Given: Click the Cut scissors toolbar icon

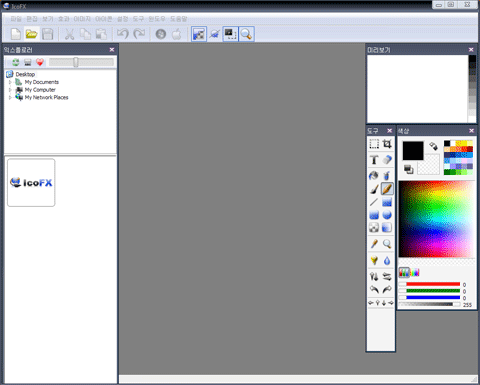Looking at the screenshot, I should pyautogui.click(x=69, y=34).
